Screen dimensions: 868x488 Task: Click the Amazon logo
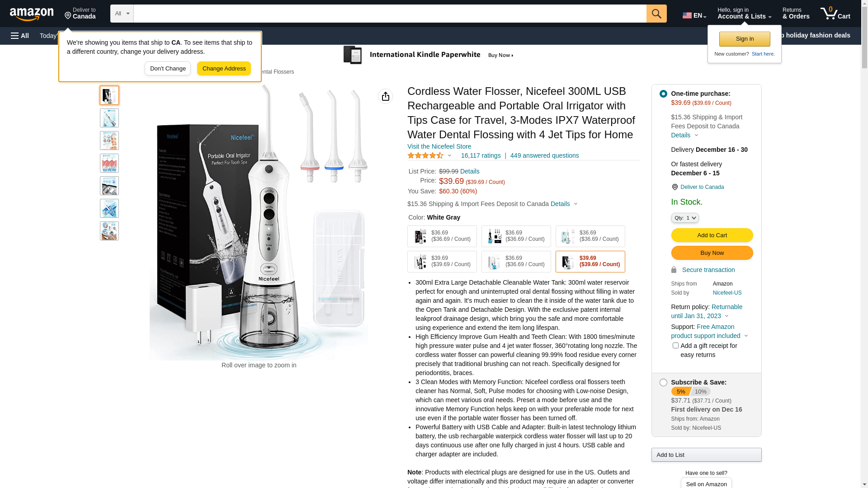click(x=32, y=14)
